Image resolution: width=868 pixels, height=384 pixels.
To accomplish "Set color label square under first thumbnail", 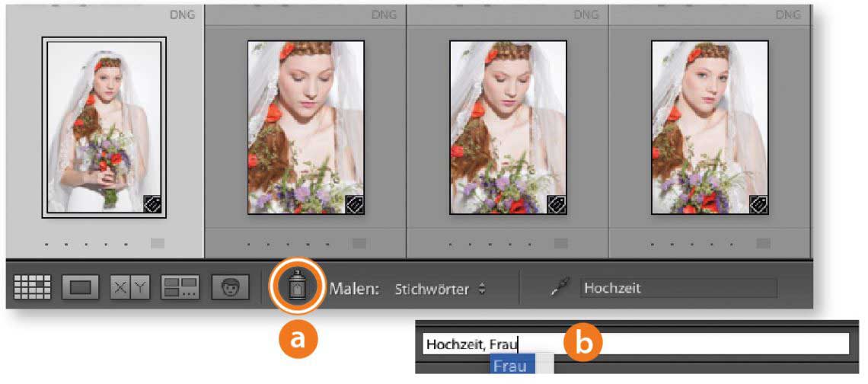I will (157, 243).
